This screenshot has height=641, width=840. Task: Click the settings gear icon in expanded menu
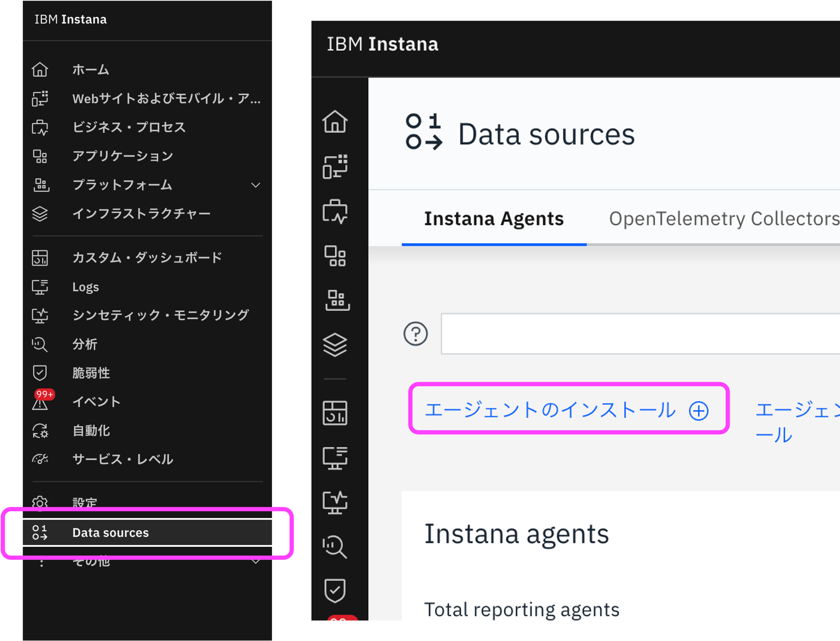(40, 503)
